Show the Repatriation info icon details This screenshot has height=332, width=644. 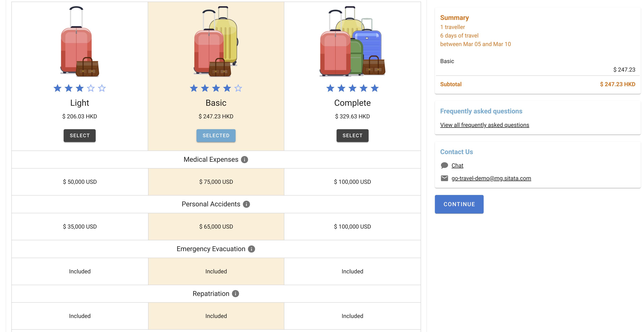[x=235, y=294]
